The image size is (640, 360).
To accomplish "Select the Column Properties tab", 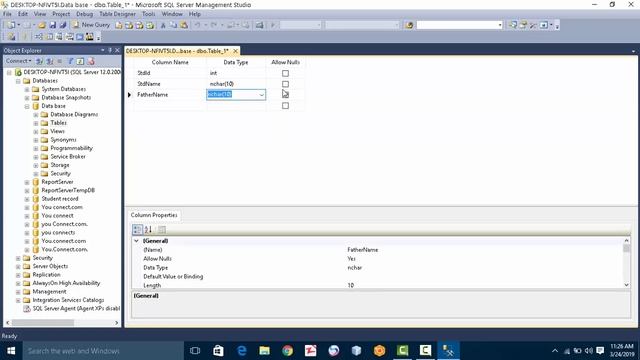I will [154, 215].
